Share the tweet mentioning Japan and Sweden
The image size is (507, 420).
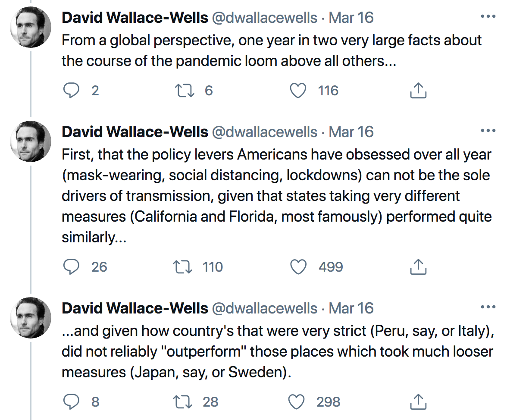tap(417, 402)
